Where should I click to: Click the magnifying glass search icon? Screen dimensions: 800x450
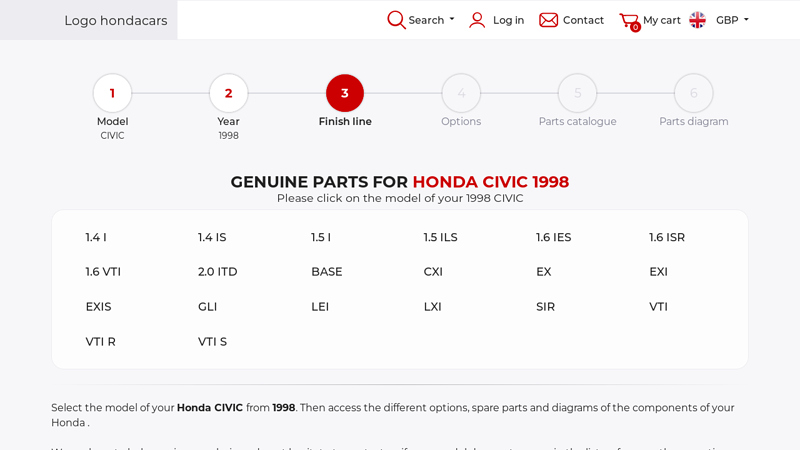point(396,20)
